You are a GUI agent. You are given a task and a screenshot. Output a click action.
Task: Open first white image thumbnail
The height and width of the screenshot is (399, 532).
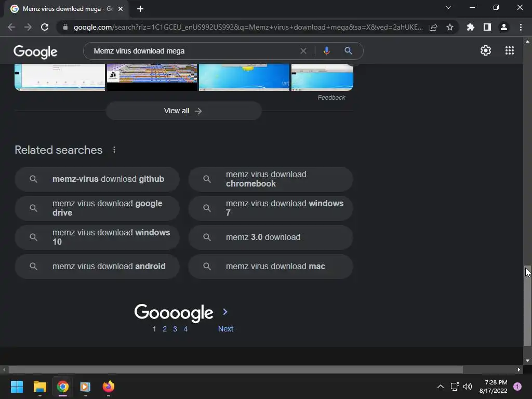60,77
